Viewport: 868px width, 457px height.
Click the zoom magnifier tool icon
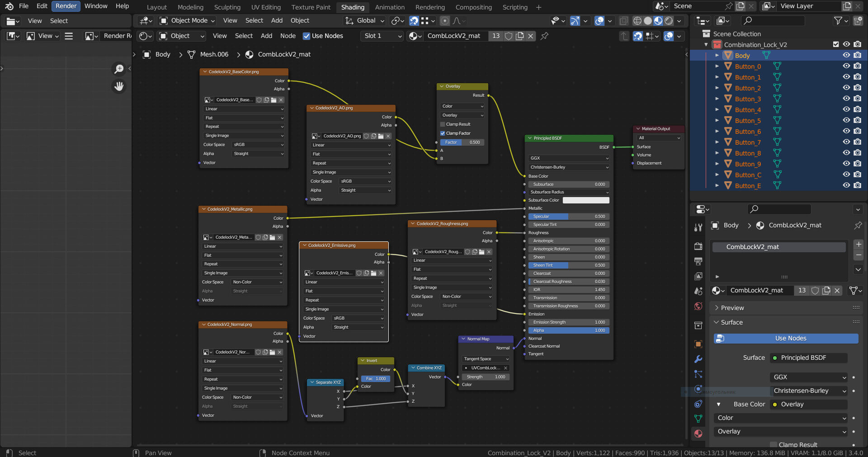coord(119,69)
